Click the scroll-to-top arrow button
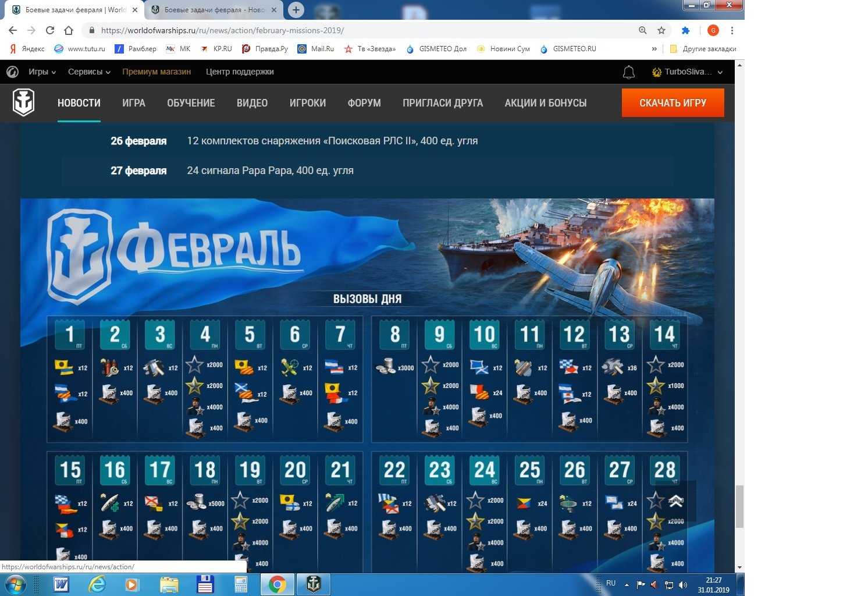 point(676,501)
